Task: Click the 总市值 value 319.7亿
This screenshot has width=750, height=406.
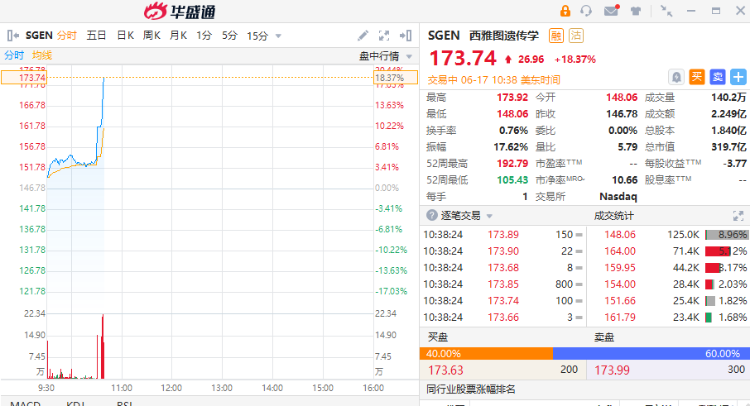Action: point(728,147)
